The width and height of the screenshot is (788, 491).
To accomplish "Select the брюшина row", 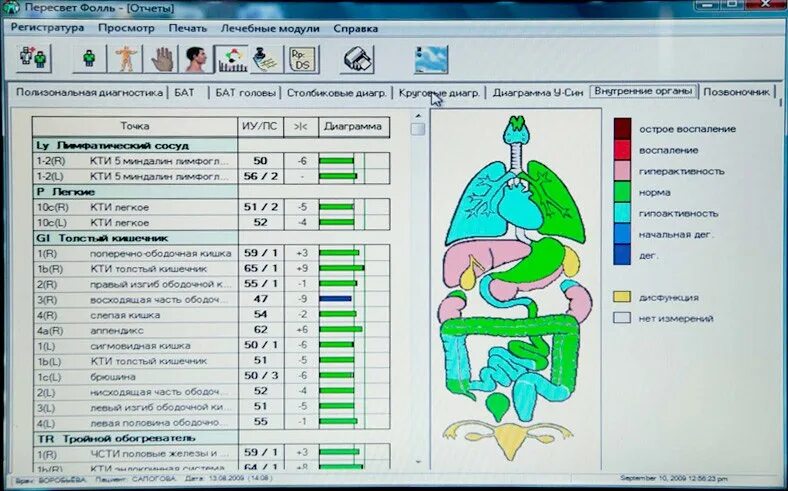I will [211, 376].
